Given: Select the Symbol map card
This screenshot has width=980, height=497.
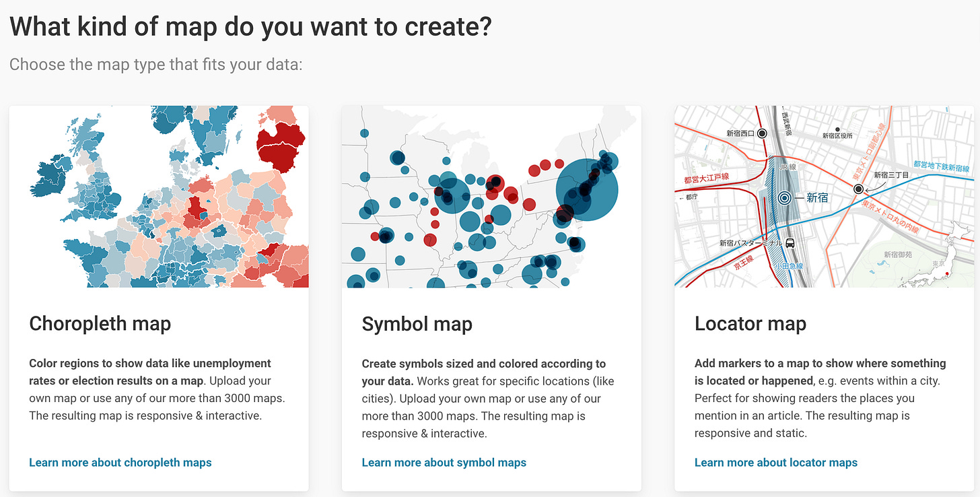Looking at the screenshot, I should click(491, 296).
